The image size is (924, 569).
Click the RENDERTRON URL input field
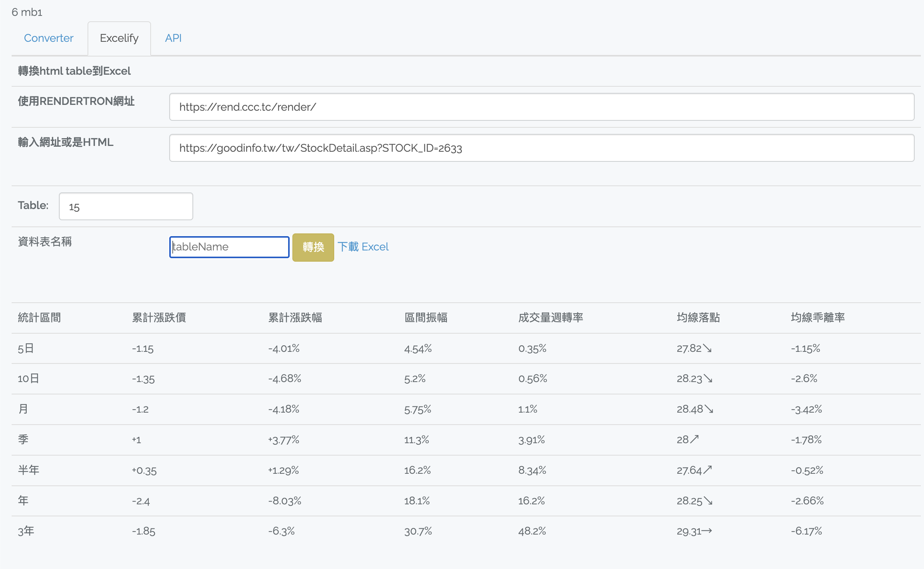click(x=541, y=107)
